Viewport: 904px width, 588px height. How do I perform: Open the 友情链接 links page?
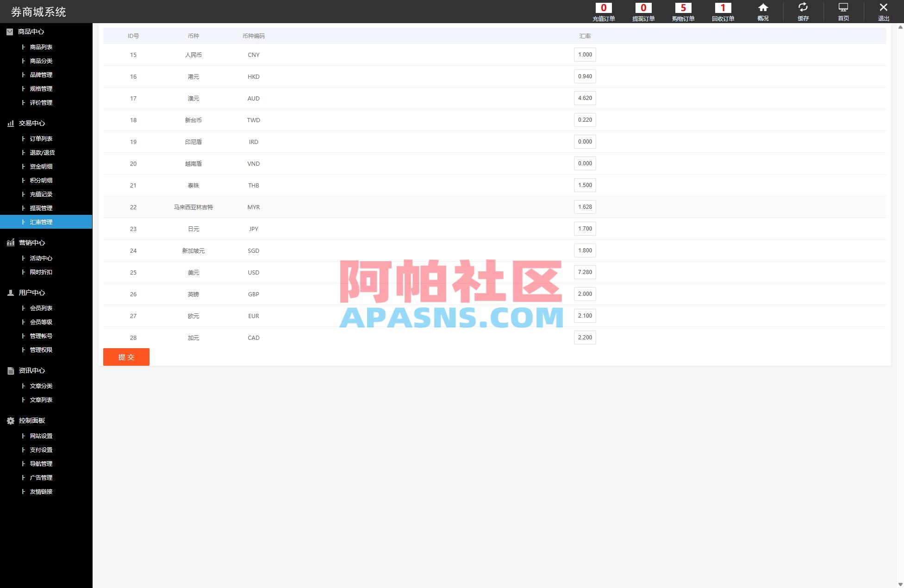pyautogui.click(x=40, y=491)
